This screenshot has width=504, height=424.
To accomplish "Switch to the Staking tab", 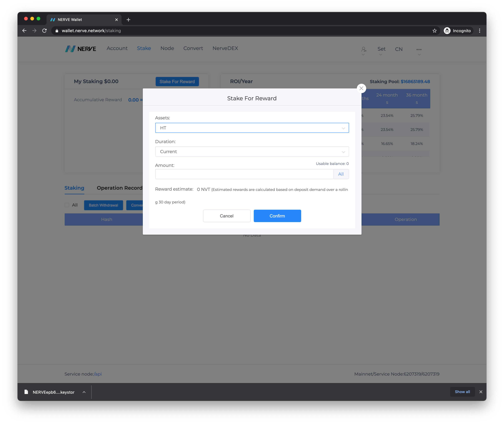I will pyautogui.click(x=74, y=188).
